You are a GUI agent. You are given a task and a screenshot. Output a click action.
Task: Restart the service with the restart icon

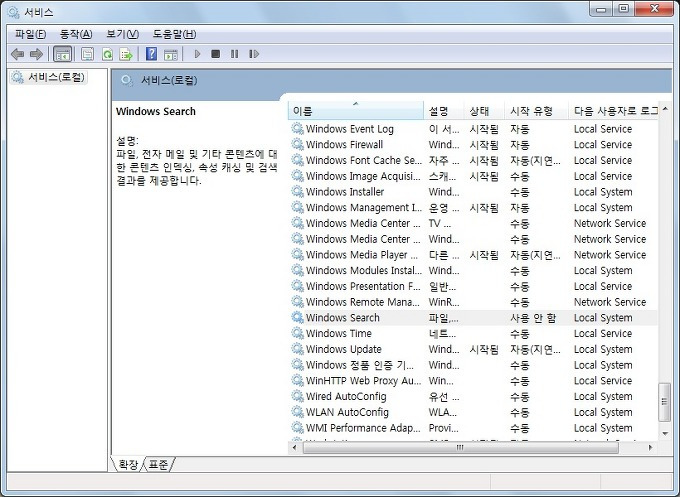coord(254,54)
